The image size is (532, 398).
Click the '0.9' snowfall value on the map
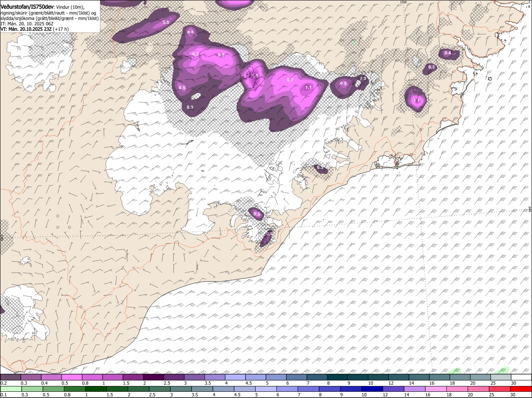click(221, 55)
